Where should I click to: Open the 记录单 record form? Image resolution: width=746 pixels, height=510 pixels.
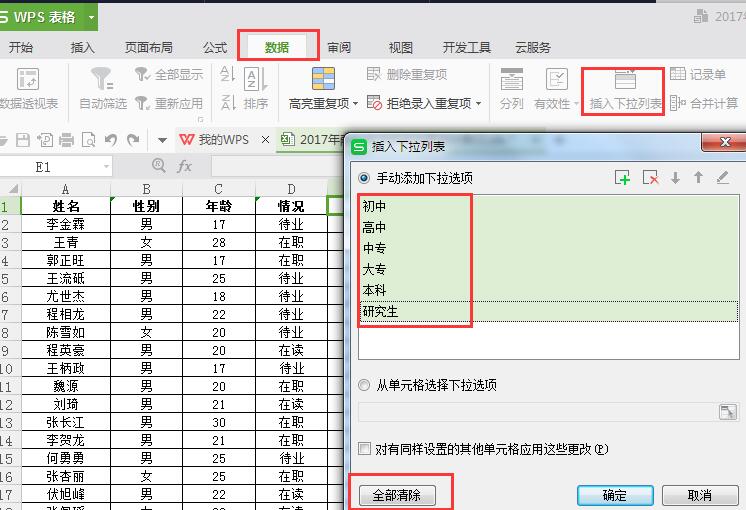click(698, 74)
